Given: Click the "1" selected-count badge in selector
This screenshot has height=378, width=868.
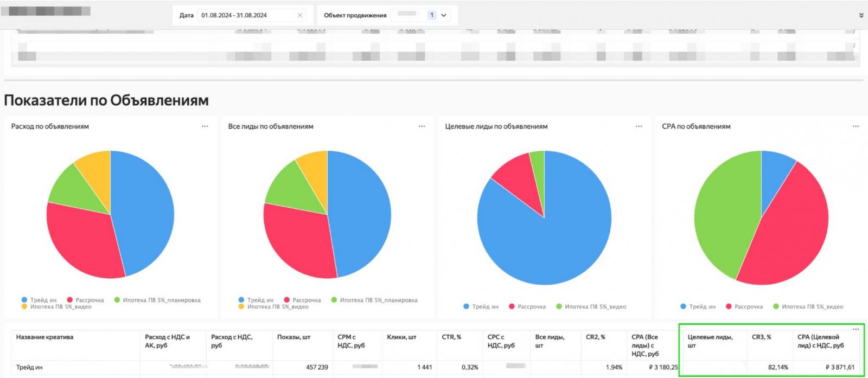Looking at the screenshot, I should 432,15.
